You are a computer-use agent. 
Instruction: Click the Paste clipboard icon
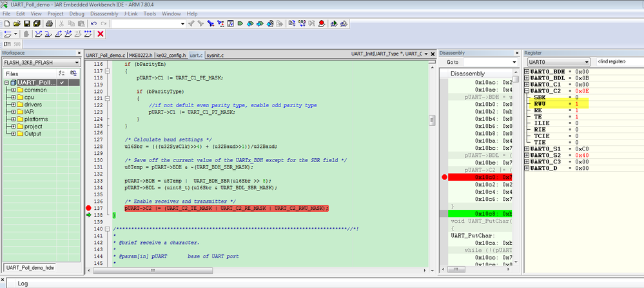[x=81, y=23]
